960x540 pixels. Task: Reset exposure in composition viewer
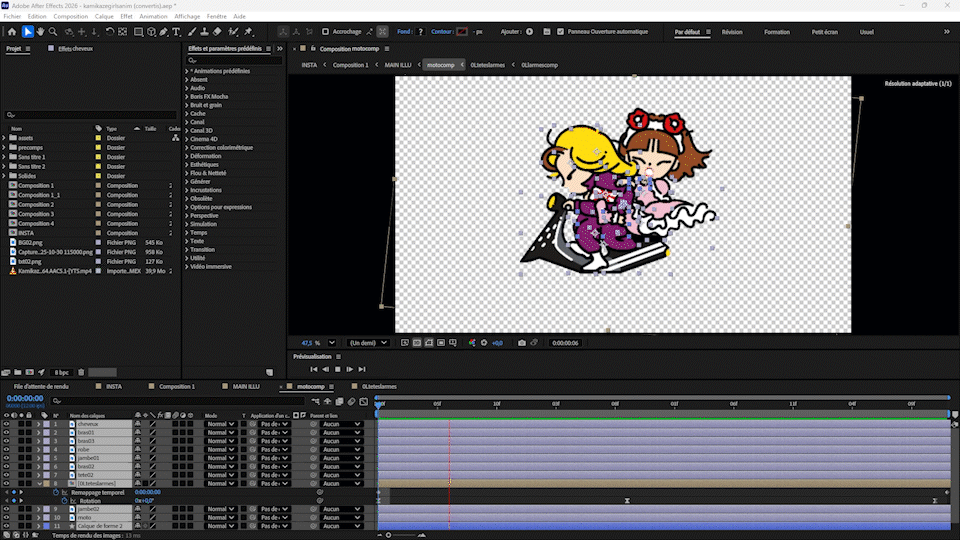coord(484,343)
